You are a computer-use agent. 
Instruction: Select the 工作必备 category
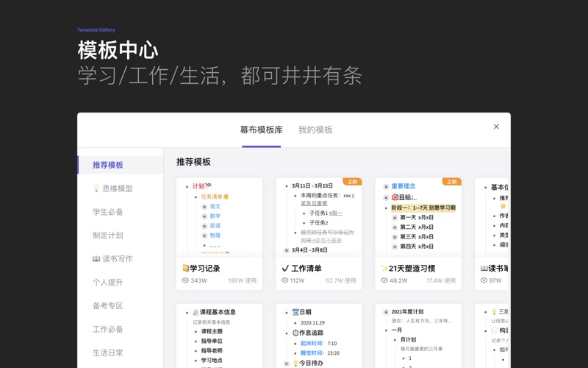(x=108, y=330)
